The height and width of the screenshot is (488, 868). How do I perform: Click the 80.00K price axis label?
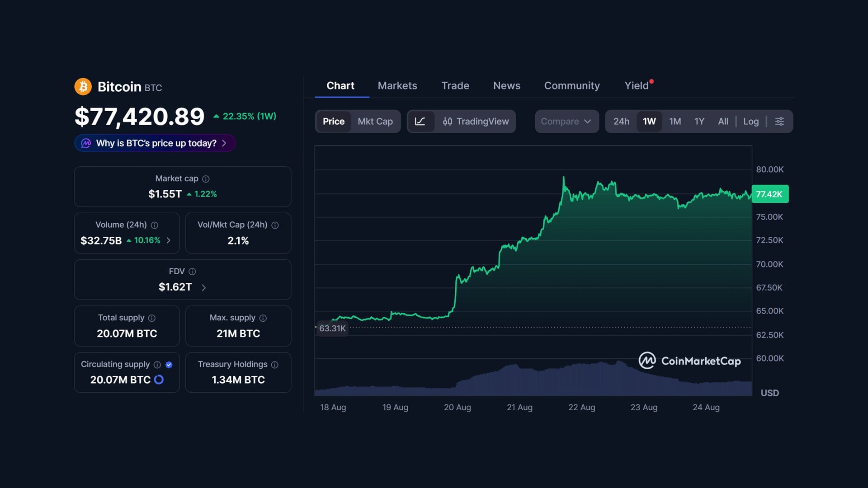pos(769,169)
